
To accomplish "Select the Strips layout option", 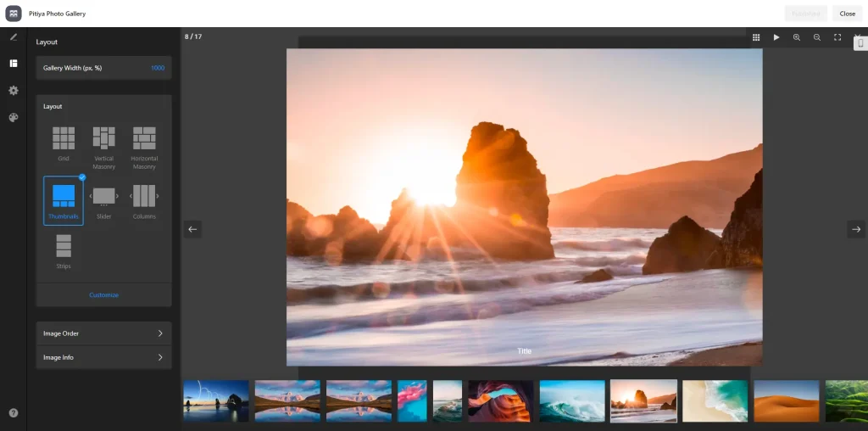I will pyautogui.click(x=64, y=251).
